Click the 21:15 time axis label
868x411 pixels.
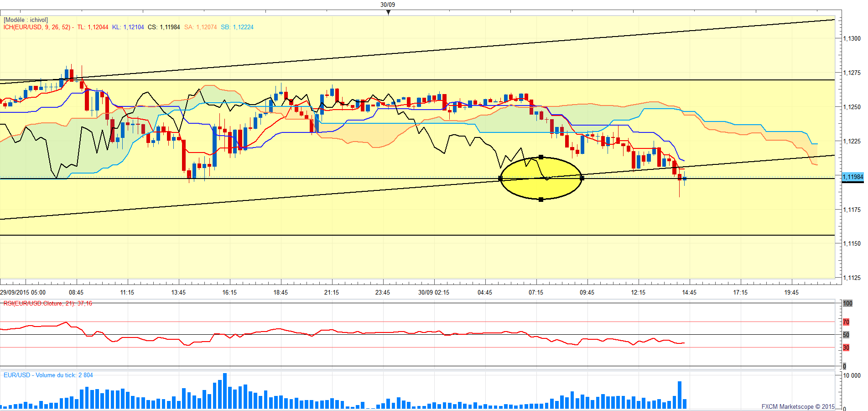coord(332,293)
